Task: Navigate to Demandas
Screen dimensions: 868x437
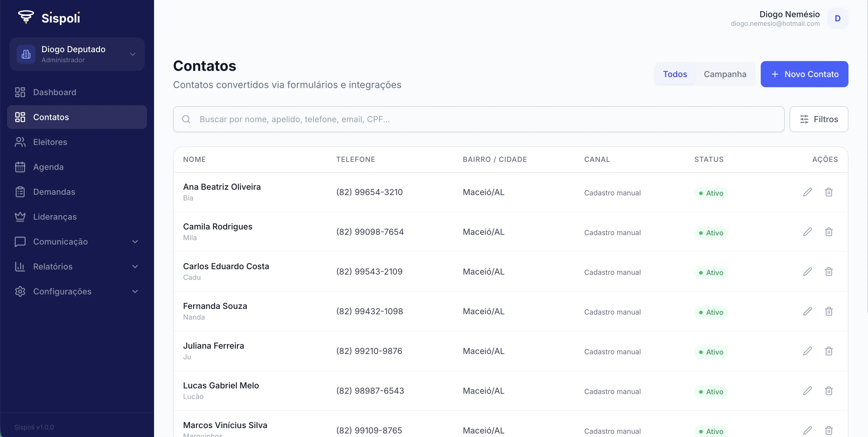Action: pos(77,192)
